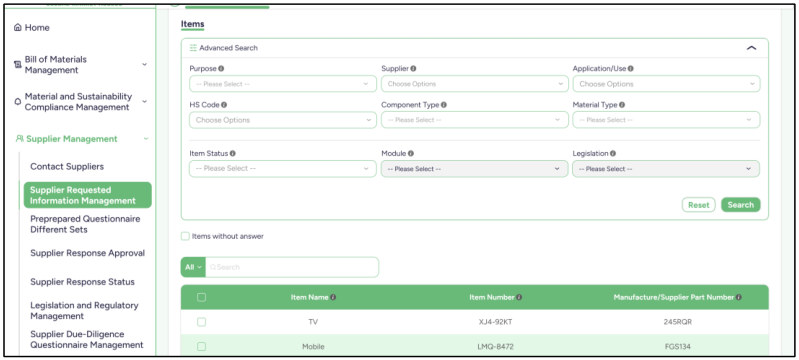Check the TV row checkbox
This screenshot has width=799, height=360.
tap(201, 322)
